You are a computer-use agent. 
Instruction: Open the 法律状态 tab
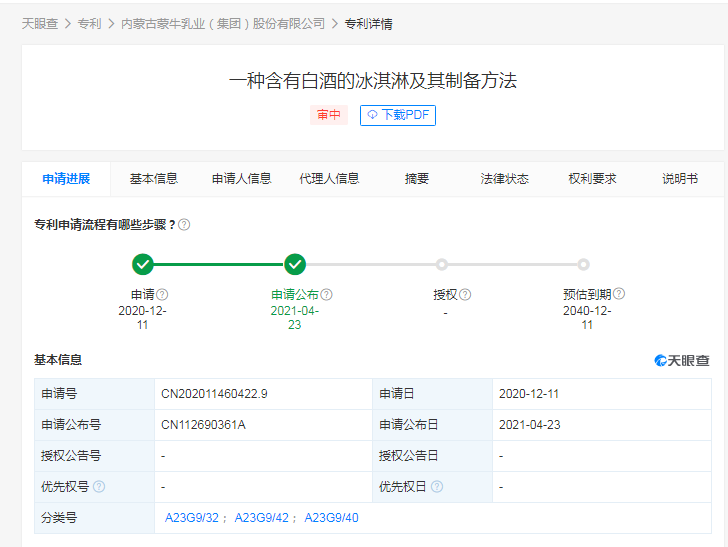(x=504, y=179)
